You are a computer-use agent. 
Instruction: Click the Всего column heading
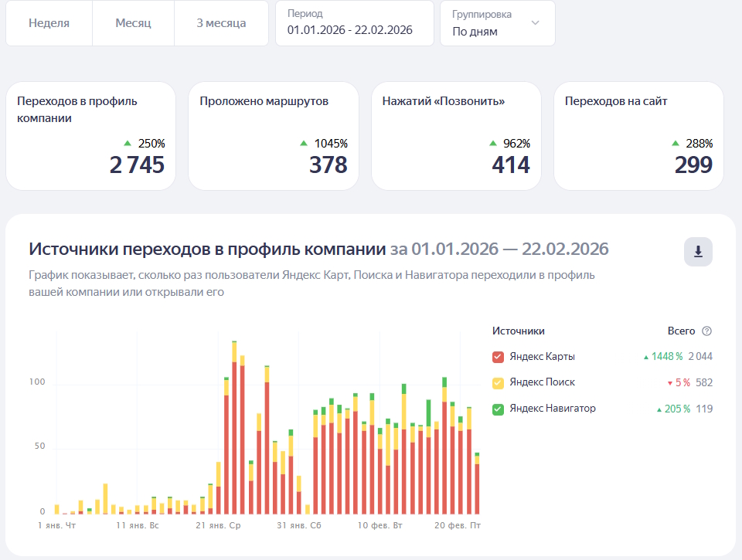point(681,331)
